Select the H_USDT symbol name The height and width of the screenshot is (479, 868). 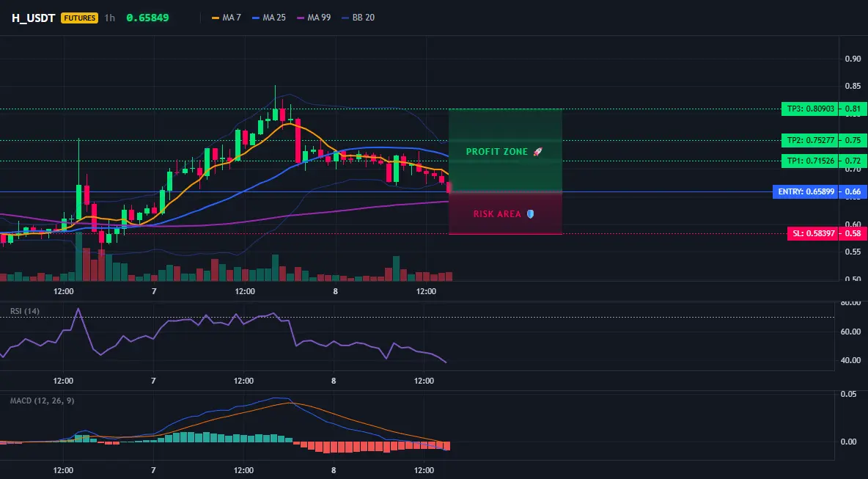click(x=33, y=18)
